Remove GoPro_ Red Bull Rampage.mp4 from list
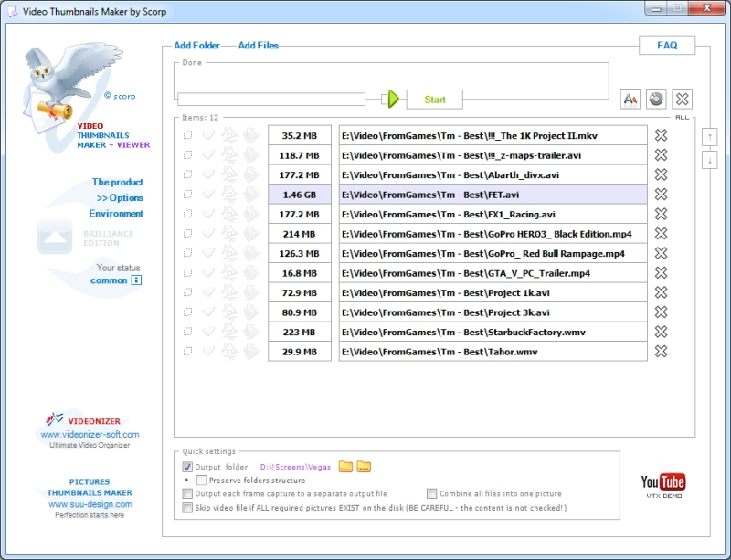The height and width of the screenshot is (560, 731). (x=661, y=253)
